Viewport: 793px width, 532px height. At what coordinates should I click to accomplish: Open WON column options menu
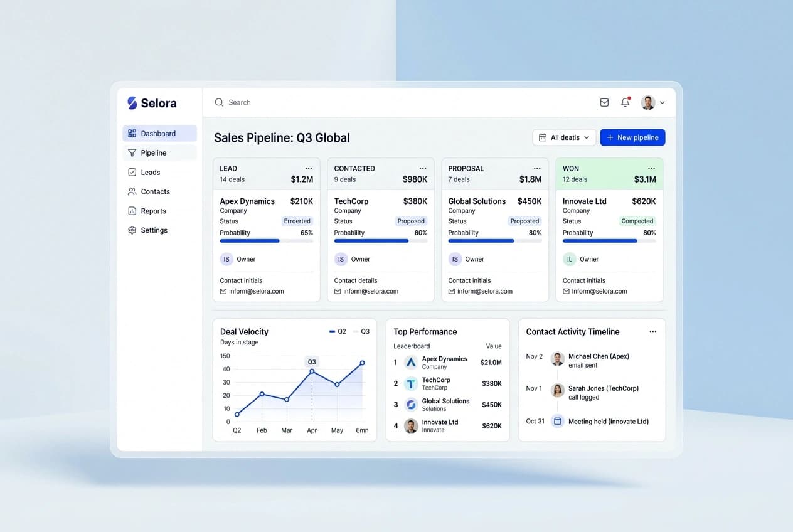[x=651, y=168]
